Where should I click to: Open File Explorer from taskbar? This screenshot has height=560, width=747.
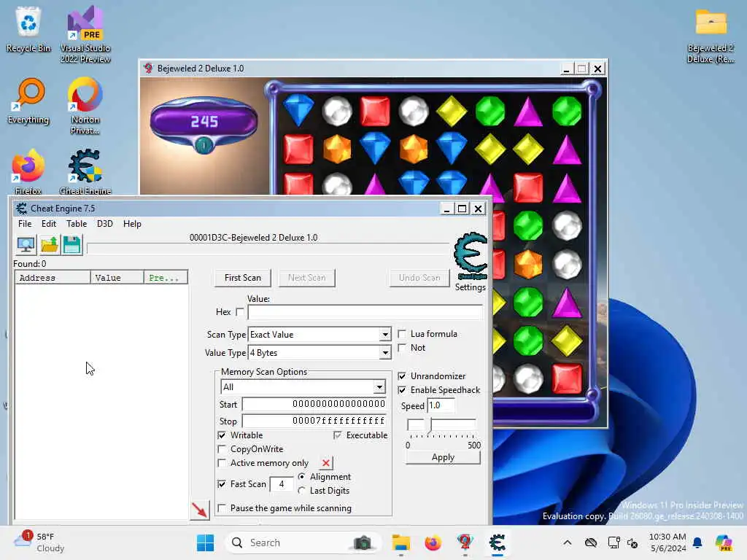click(x=400, y=542)
